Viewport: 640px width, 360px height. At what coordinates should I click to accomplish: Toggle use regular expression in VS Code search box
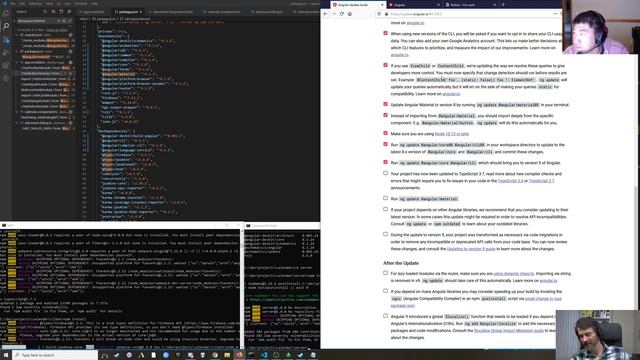[x=69, y=21]
